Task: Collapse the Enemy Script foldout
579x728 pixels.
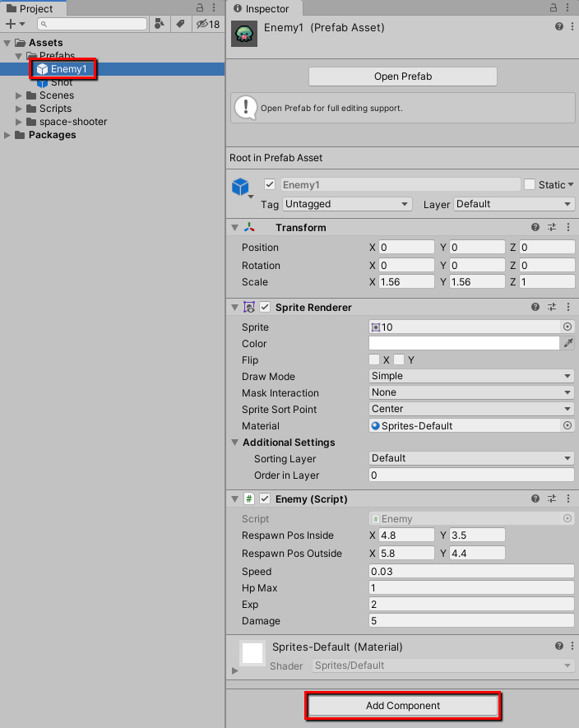Action: pos(235,499)
